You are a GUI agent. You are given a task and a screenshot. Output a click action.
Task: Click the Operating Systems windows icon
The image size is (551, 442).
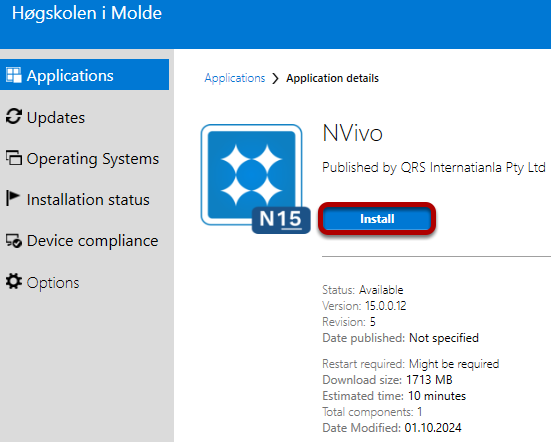coord(14,158)
